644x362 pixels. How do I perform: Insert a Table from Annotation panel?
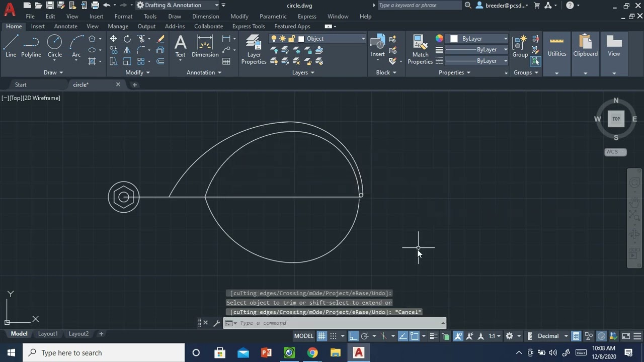point(226,61)
